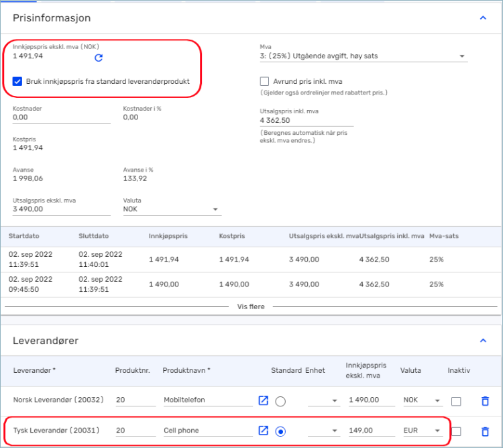Click the Sluttdato column header

click(x=93, y=236)
